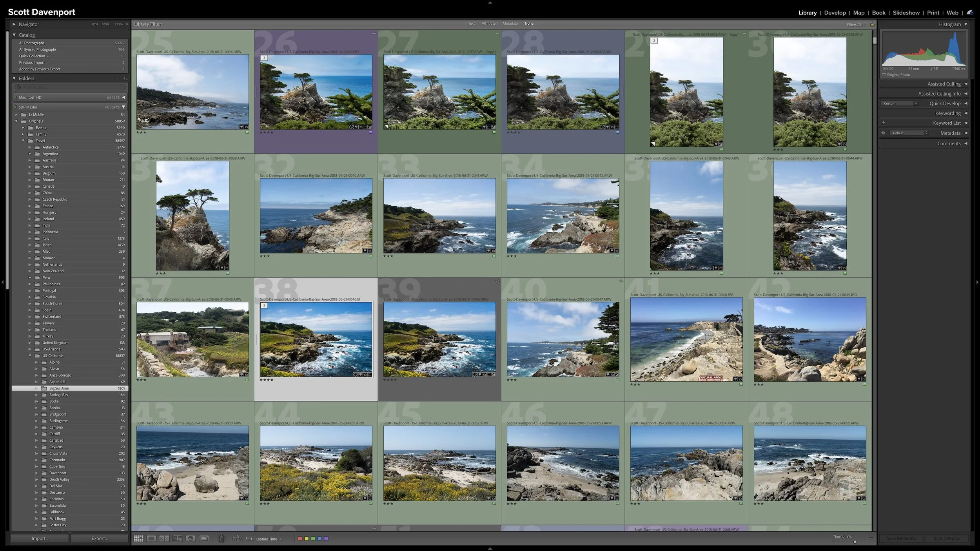Toggle Metadata panel eye icon
Image resolution: width=980 pixels, height=551 pixels.
(x=883, y=133)
